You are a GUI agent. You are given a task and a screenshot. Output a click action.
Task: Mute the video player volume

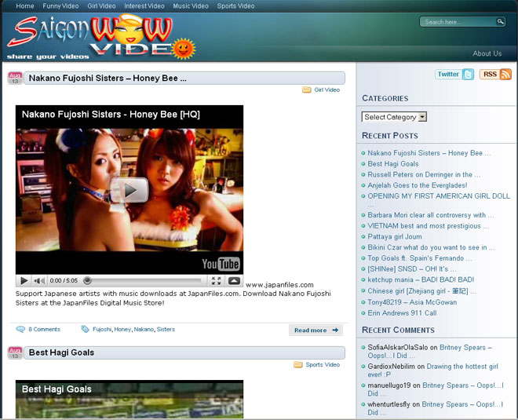tap(39, 280)
